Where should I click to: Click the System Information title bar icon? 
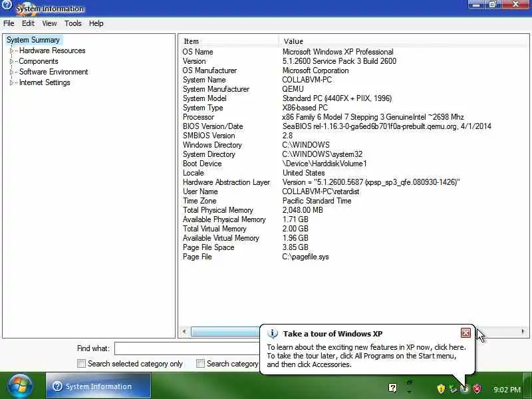[7, 5]
